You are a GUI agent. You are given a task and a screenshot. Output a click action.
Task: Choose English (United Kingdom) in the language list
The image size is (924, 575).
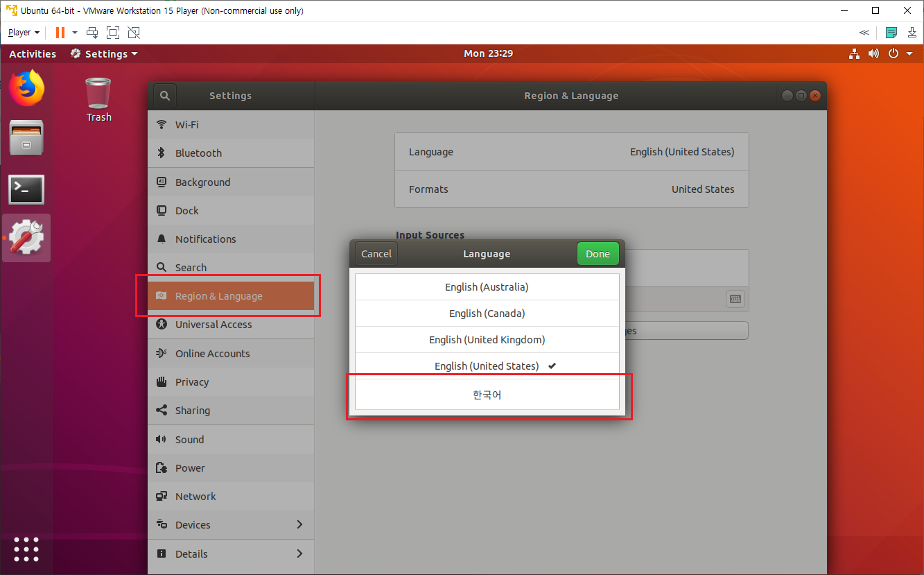point(487,340)
